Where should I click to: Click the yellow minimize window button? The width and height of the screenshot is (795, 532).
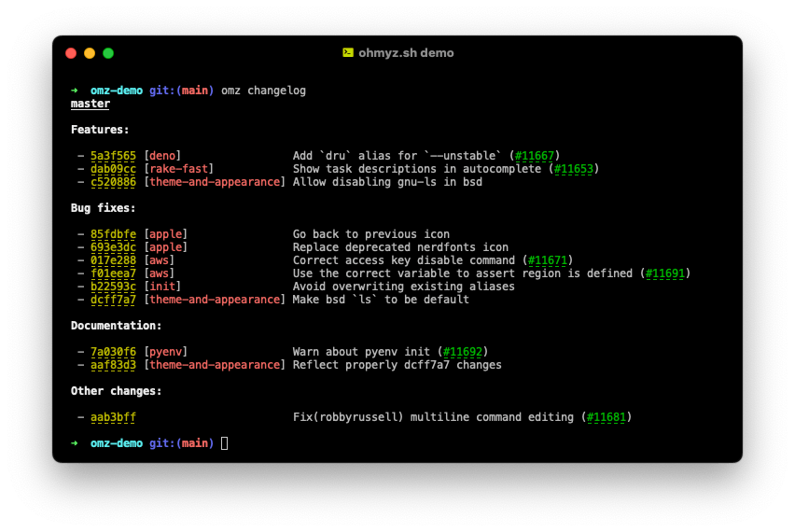90,53
